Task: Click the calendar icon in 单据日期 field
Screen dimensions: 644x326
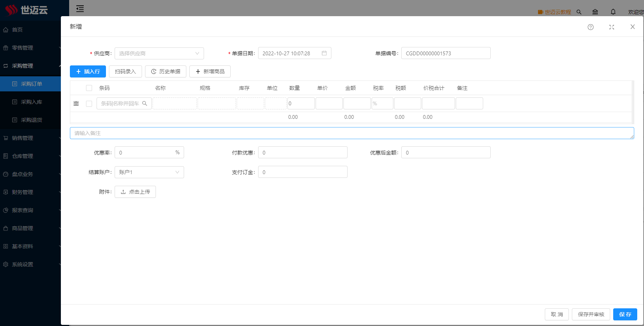Action: coord(324,53)
